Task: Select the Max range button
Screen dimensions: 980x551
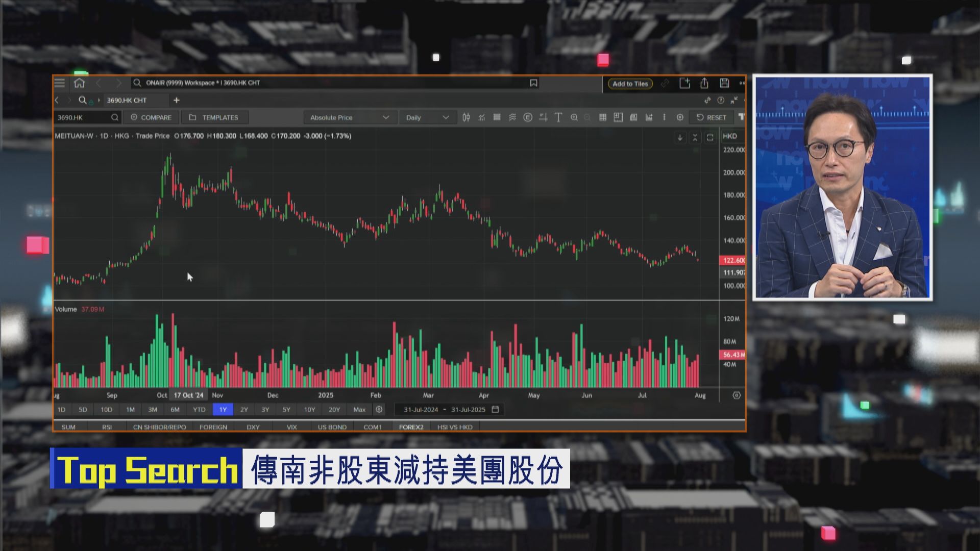Action: point(359,409)
